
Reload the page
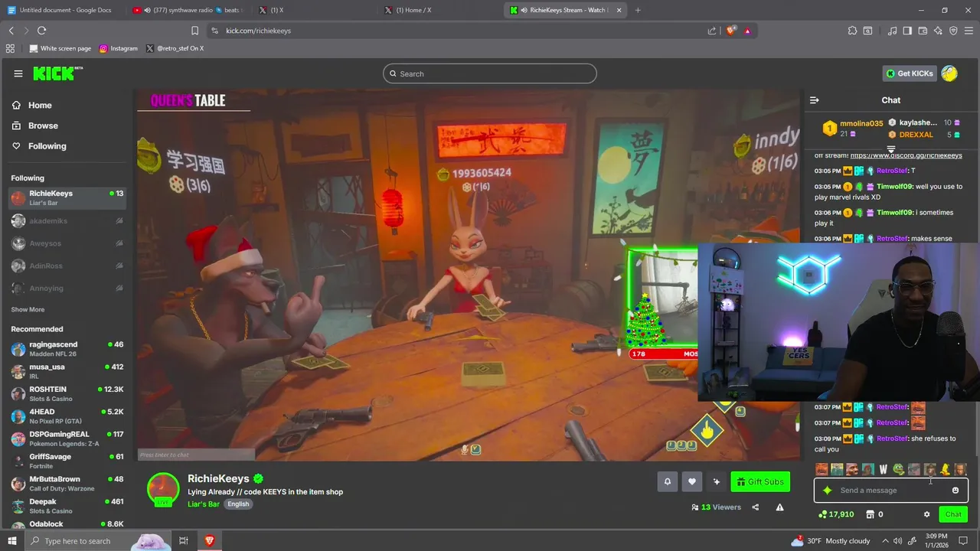coord(41,31)
